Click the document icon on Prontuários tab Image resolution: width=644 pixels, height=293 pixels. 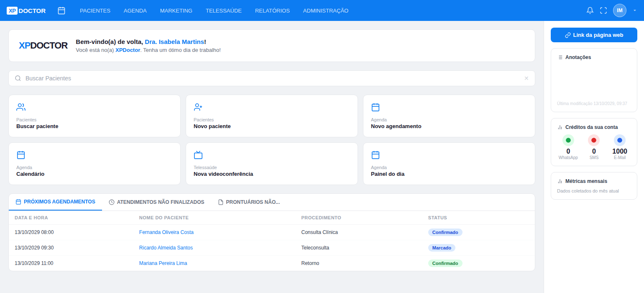[221, 202]
